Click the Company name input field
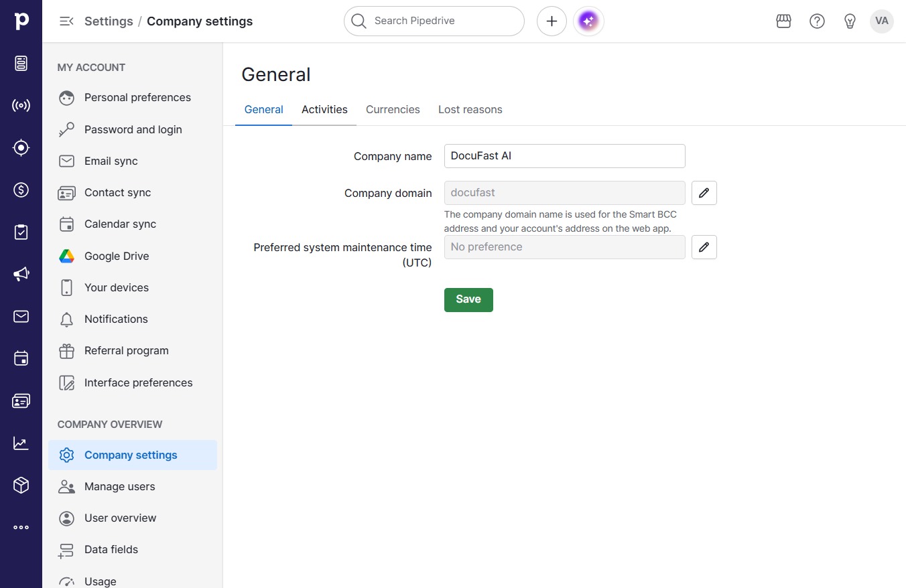Image resolution: width=906 pixels, height=588 pixels. (565, 156)
